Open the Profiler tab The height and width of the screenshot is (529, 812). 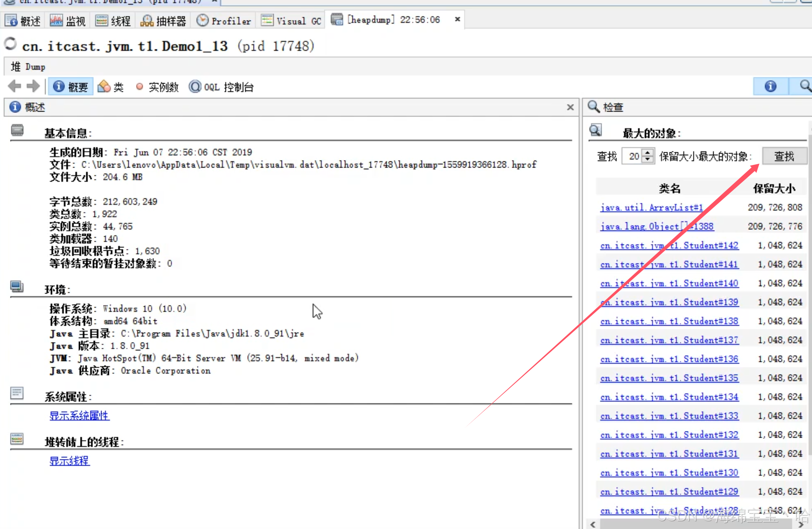pyautogui.click(x=224, y=21)
